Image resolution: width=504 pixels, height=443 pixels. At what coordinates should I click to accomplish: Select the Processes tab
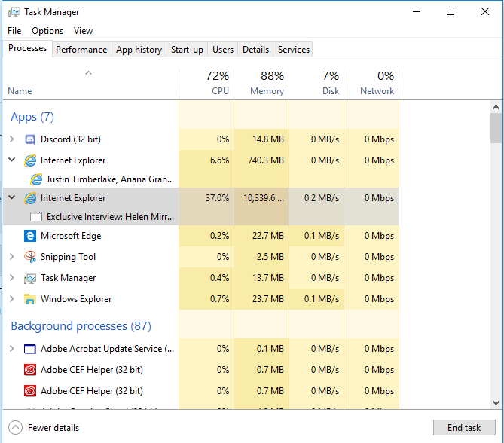28,48
